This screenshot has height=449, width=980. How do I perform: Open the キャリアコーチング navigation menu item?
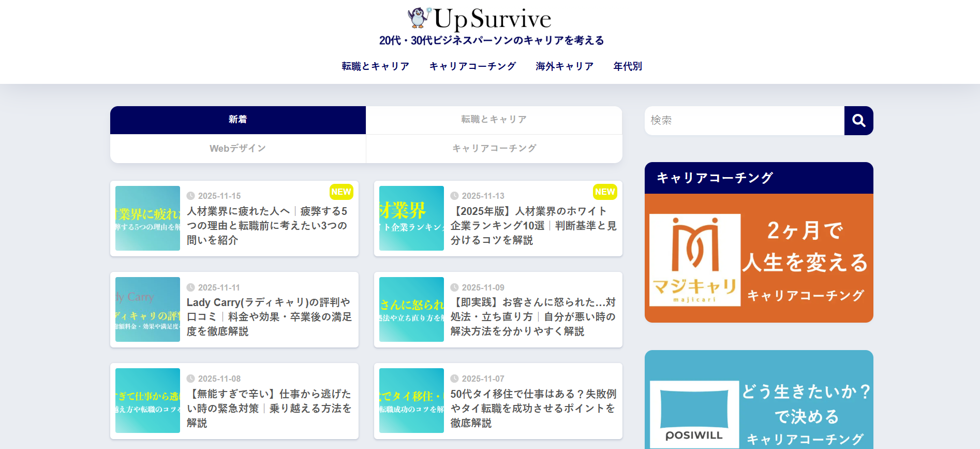pos(472,66)
